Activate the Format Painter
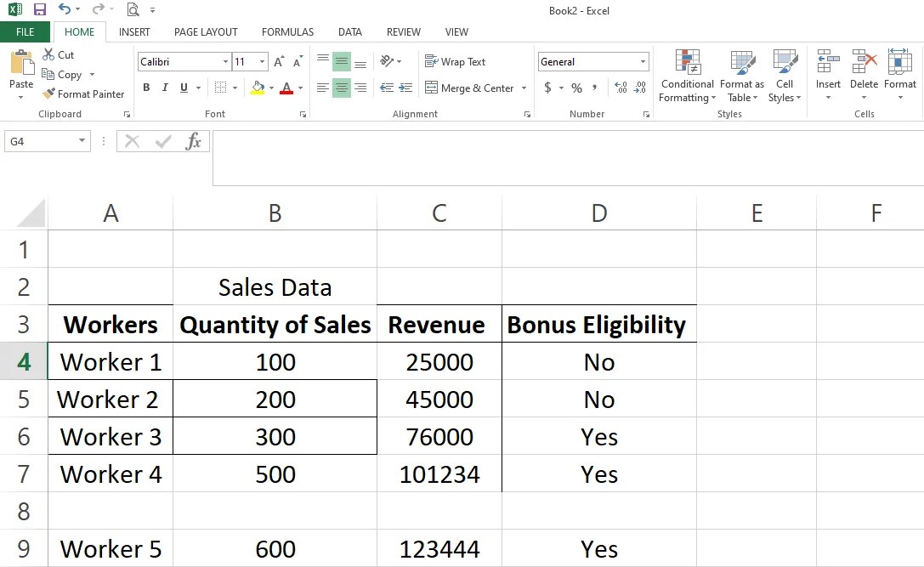 click(x=82, y=94)
